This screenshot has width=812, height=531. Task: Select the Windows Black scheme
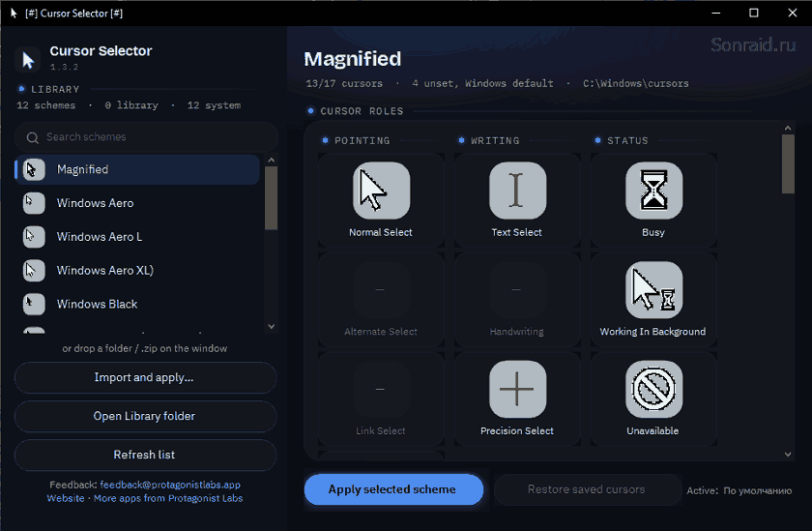click(x=137, y=304)
